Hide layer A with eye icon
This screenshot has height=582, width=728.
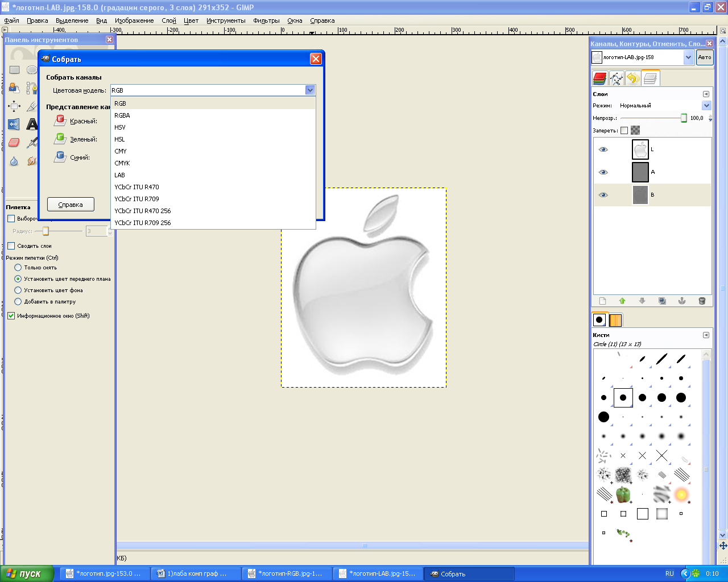(x=603, y=172)
